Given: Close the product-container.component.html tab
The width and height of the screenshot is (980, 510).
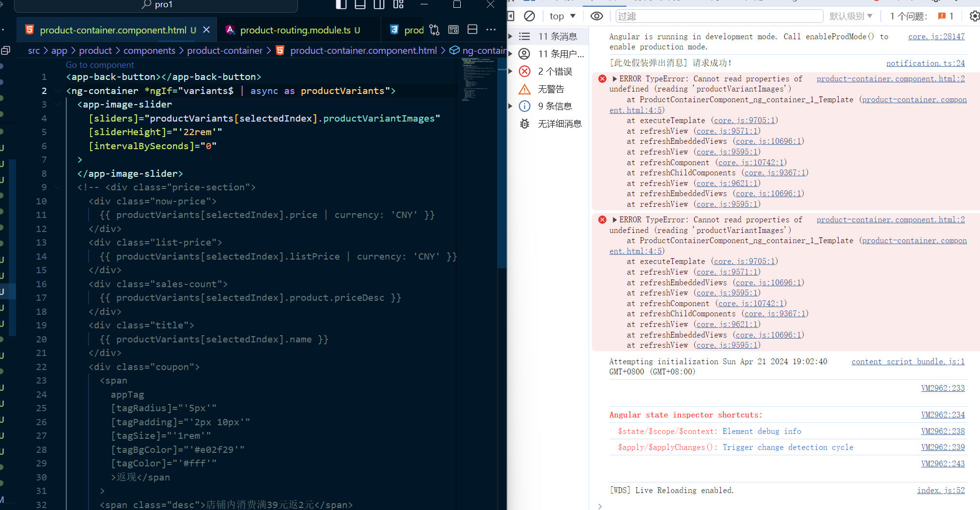Looking at the screenshot, I should tap(206, 30).
